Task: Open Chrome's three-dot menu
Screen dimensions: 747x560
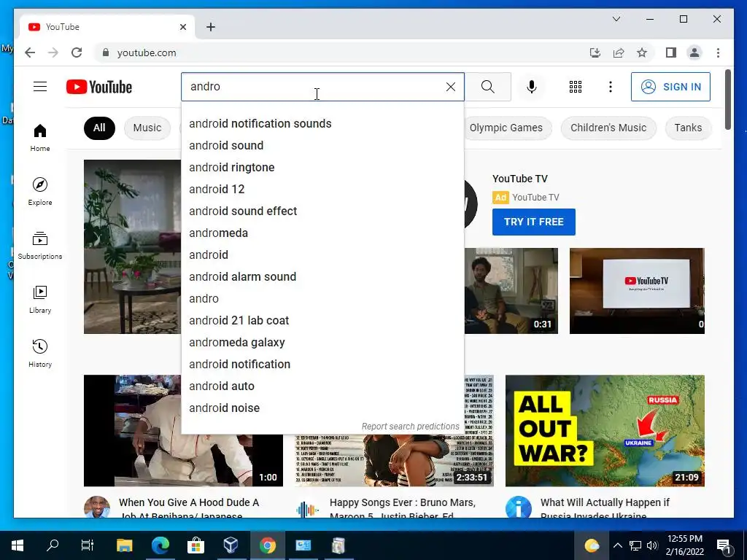Action: click(x=718, y=52)
